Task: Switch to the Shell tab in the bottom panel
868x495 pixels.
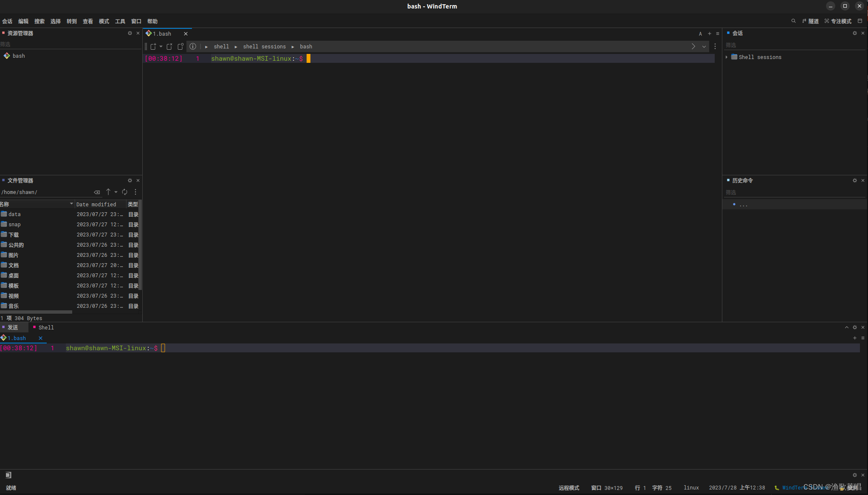Action: click(x=46, y=328)
